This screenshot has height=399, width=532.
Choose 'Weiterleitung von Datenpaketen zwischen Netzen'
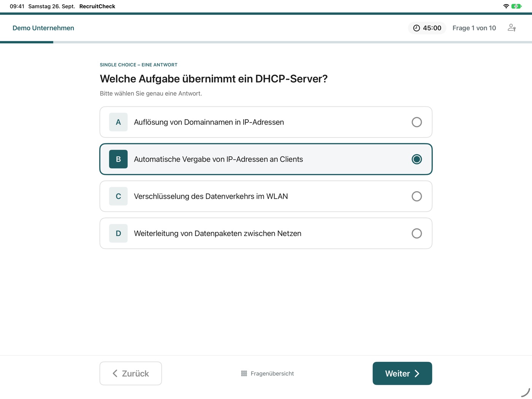coord(266,233)
